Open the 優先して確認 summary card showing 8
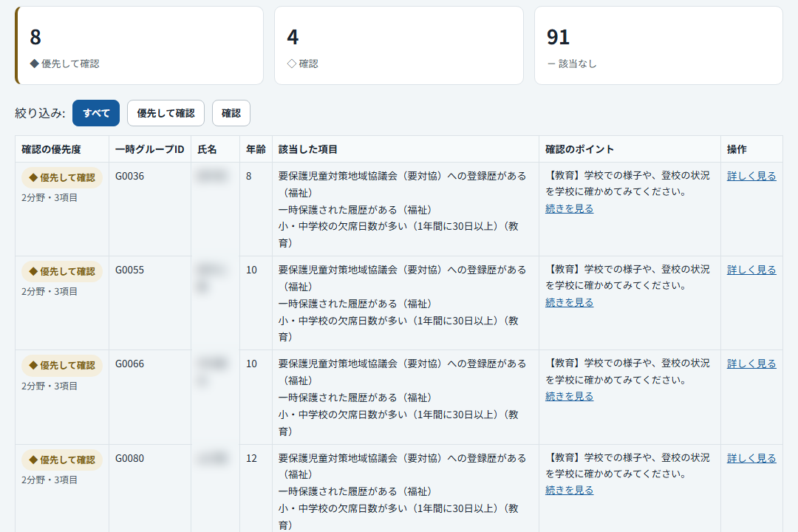 tap(140, 45)
